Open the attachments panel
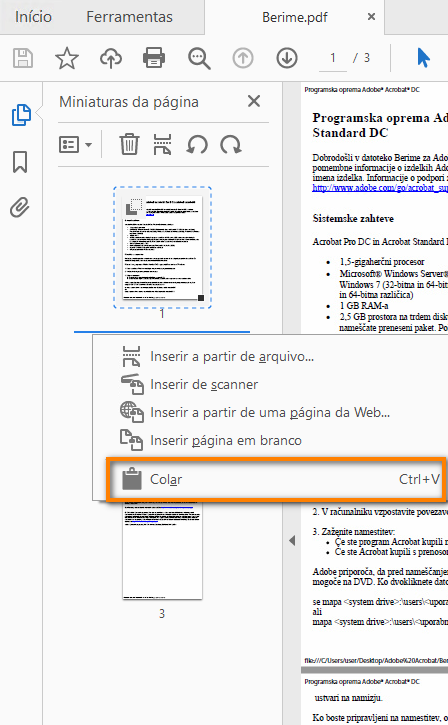This screenshot has height=725, width=448. coord(20,207)
